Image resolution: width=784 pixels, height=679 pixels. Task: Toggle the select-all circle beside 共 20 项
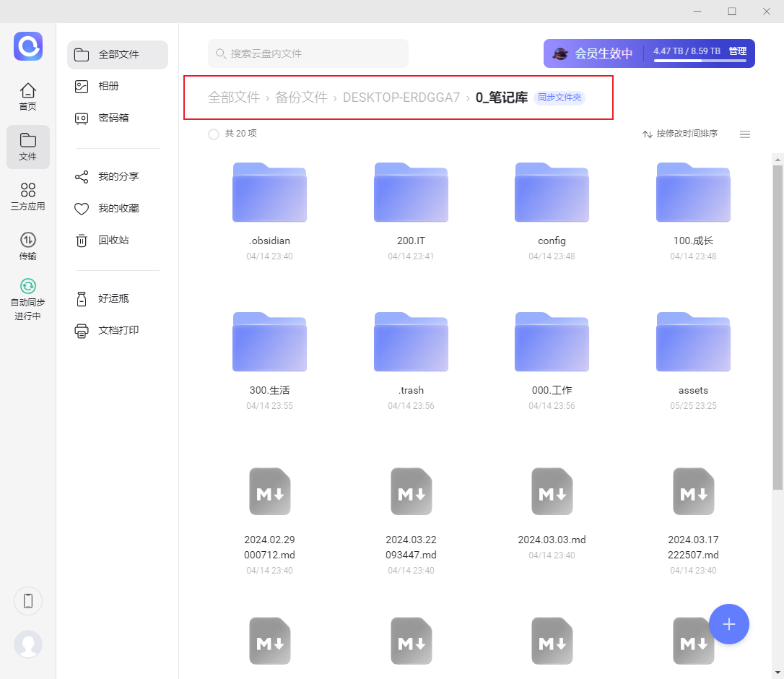(214, 134)
